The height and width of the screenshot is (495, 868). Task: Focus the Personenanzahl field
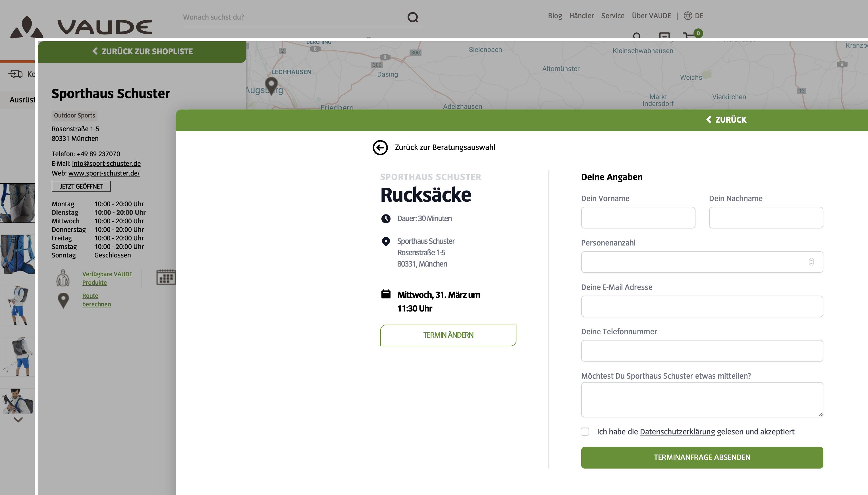pos(702,262)
